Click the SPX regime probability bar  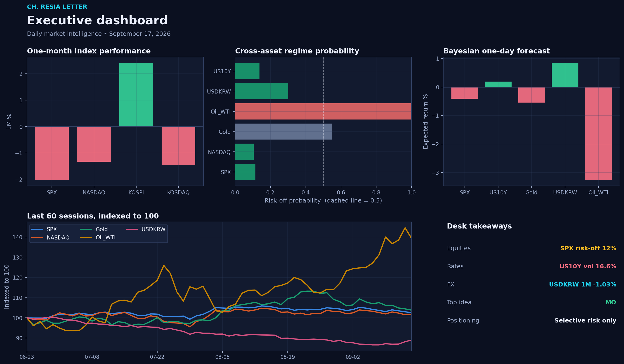(x=245, y=172)
